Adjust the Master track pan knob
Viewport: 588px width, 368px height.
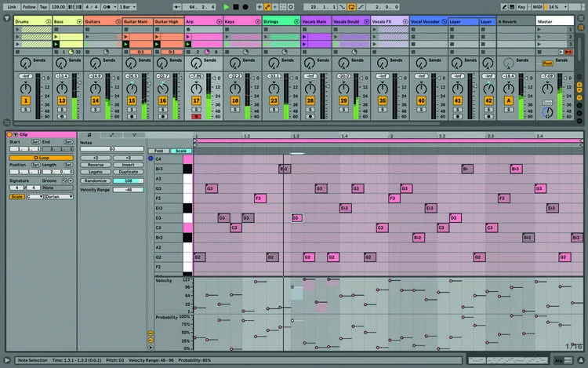(547, 89)
